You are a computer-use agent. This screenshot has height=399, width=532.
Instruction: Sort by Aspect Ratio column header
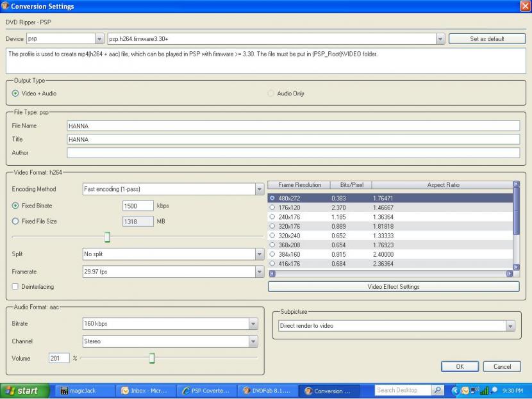(442, 185)
